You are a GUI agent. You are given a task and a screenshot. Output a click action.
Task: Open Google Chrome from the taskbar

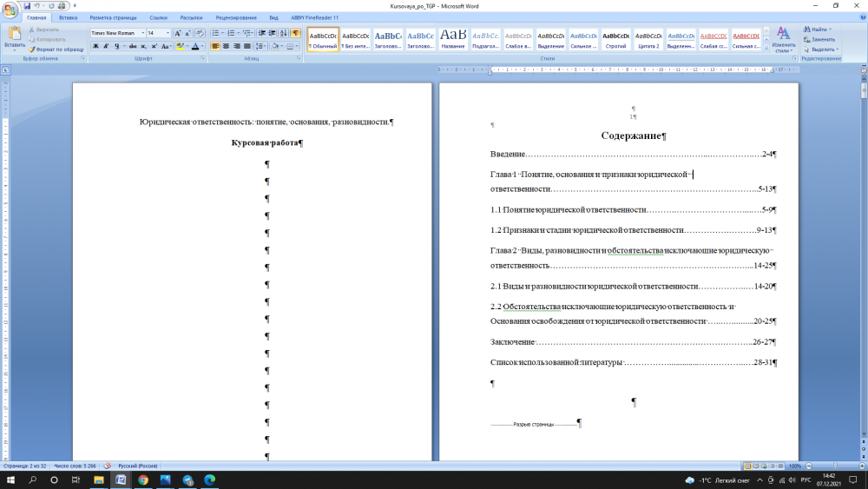[x=143, y=479]
